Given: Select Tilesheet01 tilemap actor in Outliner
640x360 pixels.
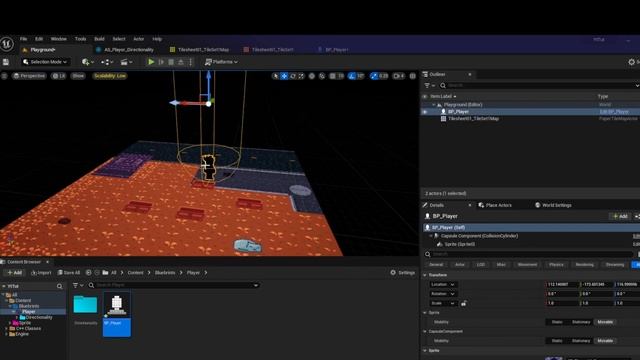Looking at the screenshot, I should point(473,118).
